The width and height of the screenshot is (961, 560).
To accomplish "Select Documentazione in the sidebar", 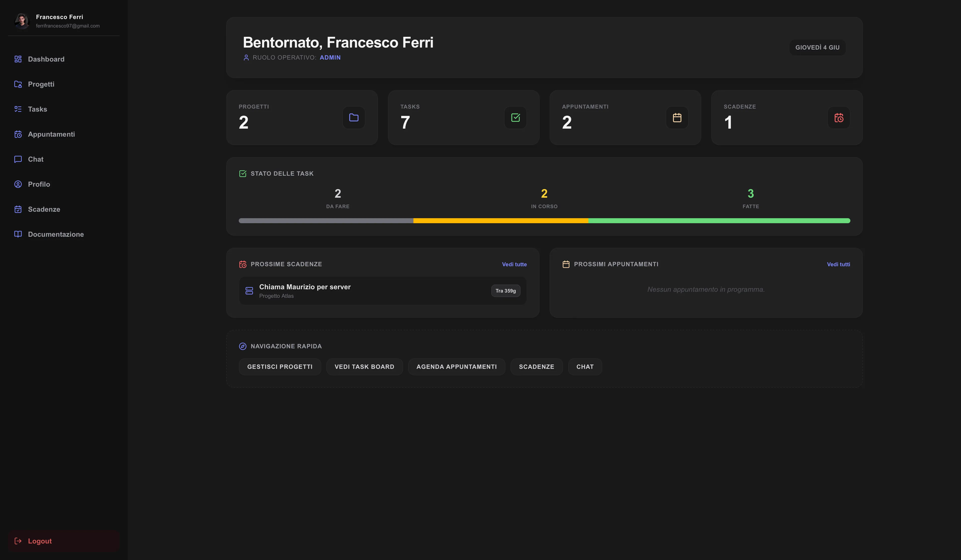I will (64, 234).
